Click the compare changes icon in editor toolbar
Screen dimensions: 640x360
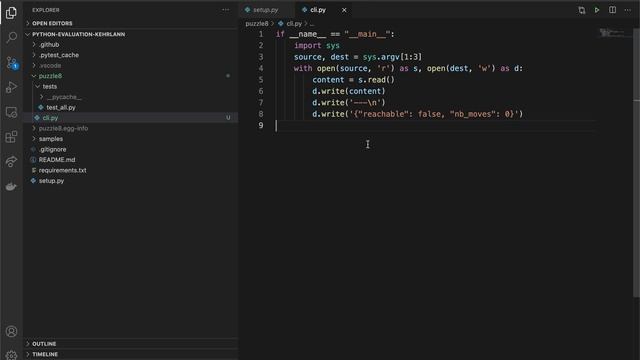coord(581,10)
